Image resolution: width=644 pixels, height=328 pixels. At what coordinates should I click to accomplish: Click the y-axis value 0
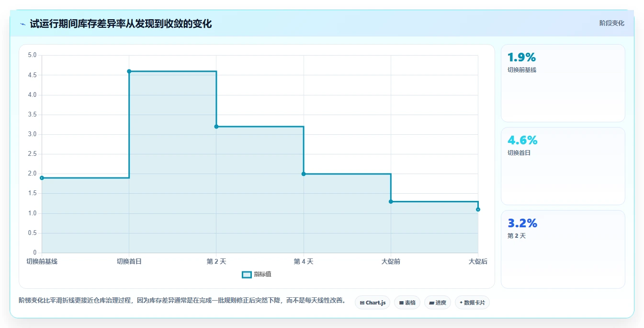pos(35,253)
